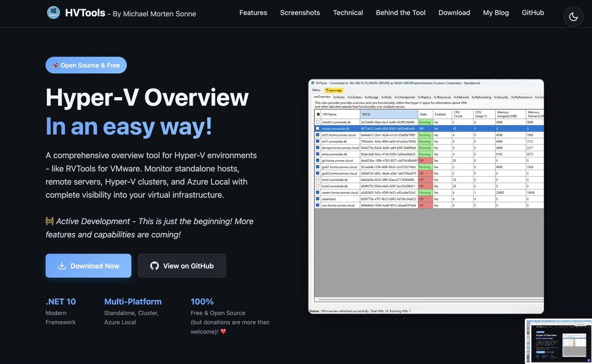Open the hvStorage tab
The image size is (592, 364).
[x=371, y=97]
